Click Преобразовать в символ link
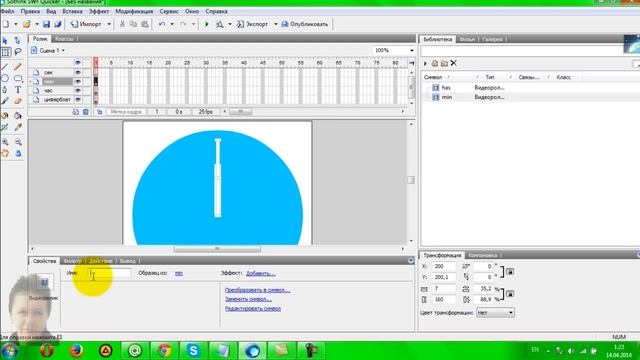The image size is (640, 360). coord(258,290)
